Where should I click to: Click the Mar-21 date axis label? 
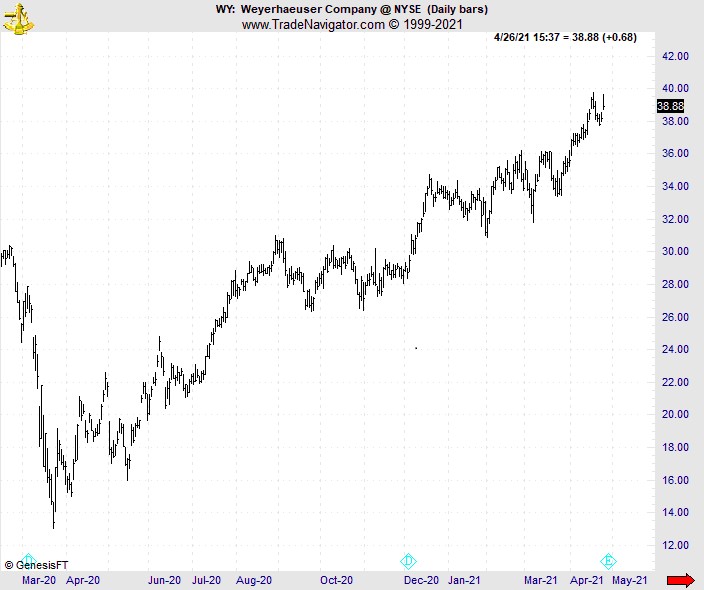click(x=541, y=580)
